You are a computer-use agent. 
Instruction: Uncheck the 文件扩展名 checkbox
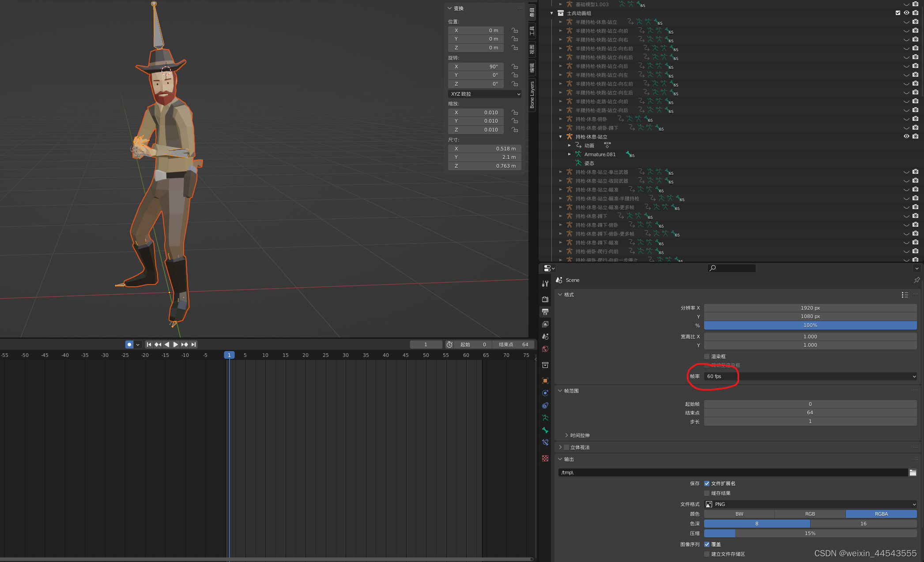[707, 483]
